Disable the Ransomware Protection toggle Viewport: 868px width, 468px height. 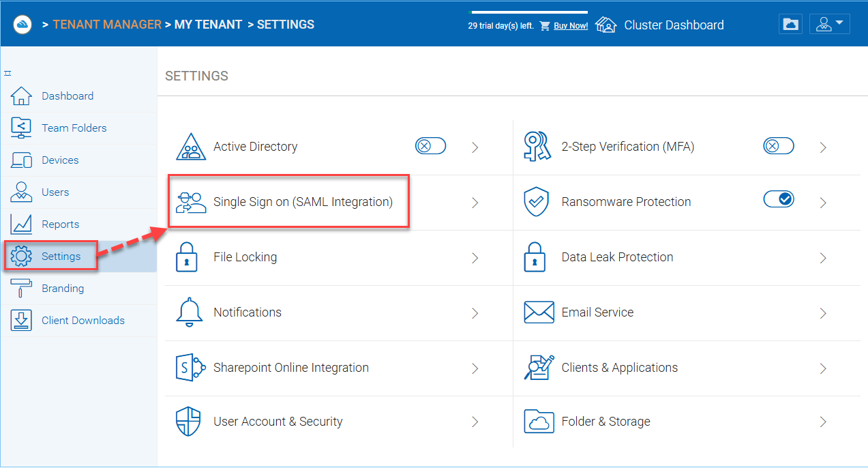pos(779,199)
